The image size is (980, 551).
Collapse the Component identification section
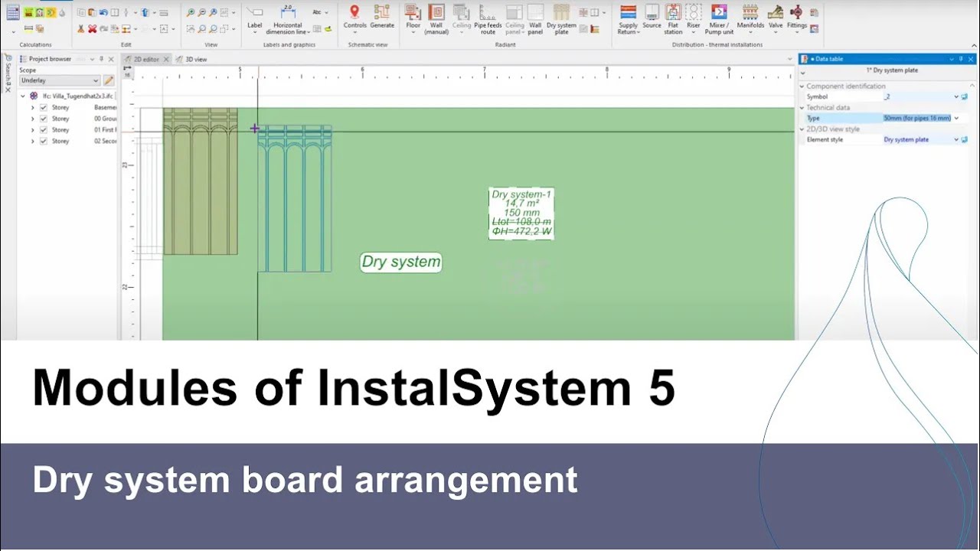click(x=802, y=86)
